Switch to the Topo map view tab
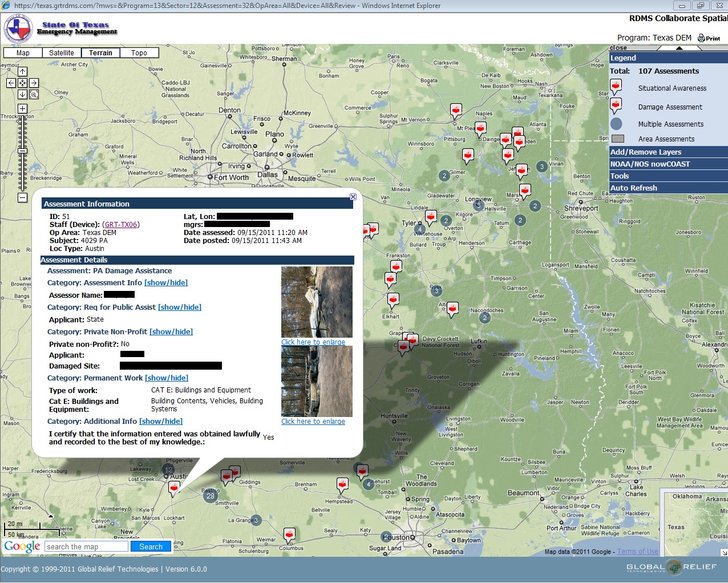The height and width of the screenshot is (583, 728). coord(139,52)
